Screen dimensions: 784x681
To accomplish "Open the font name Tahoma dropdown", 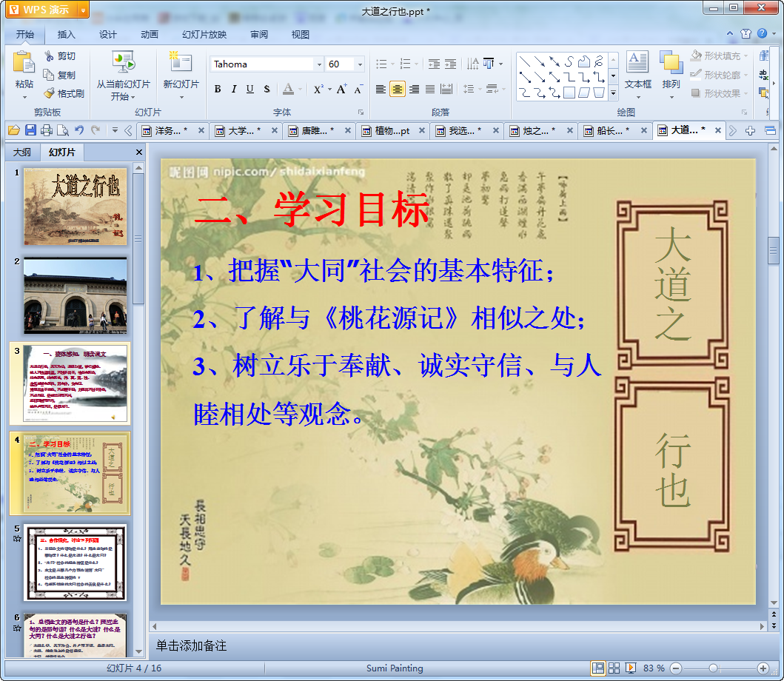I will [319, 64].
